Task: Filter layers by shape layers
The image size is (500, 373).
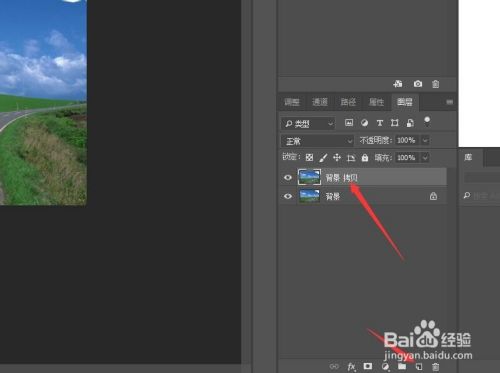Action: [395, 123]
